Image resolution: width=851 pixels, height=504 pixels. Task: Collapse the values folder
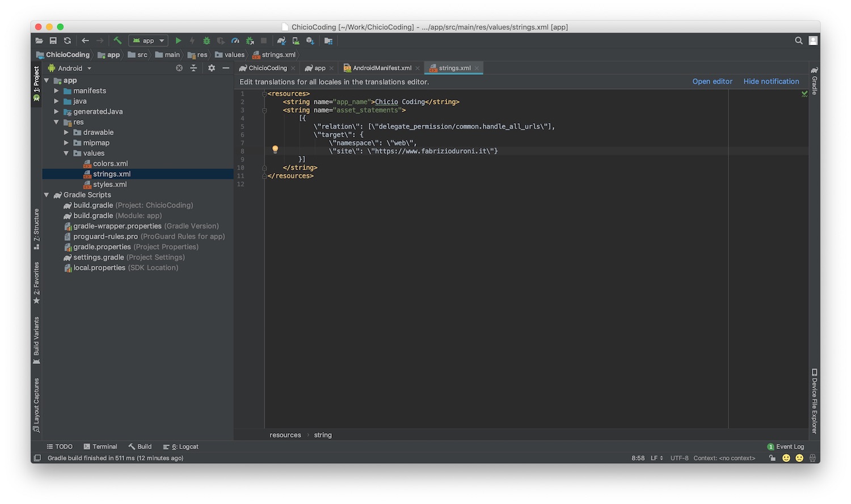pos(66,153)
